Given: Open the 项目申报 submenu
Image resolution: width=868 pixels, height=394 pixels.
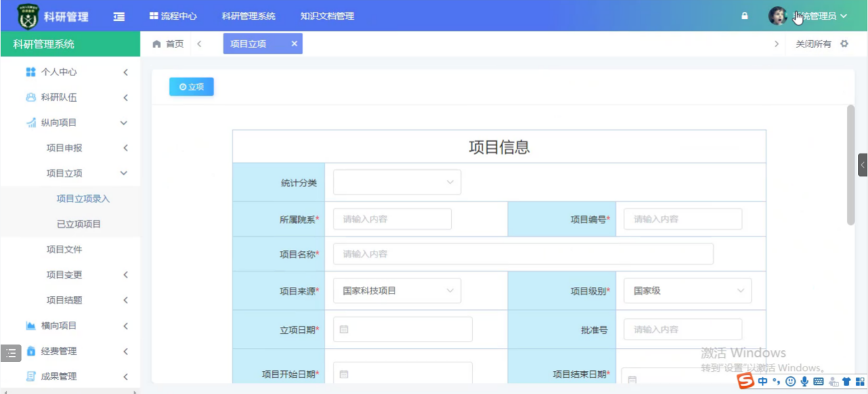Looking at the screenshot, I should (64, 148).
